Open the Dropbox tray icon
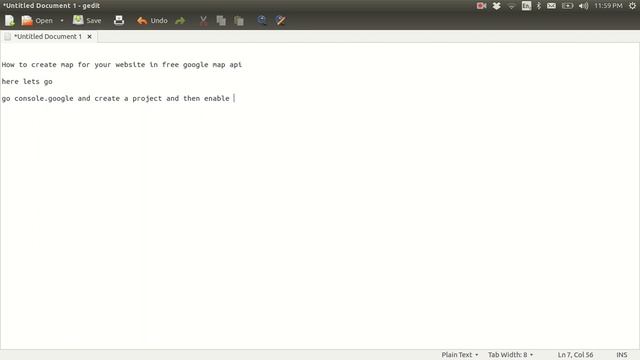 [x=496, y=6]
